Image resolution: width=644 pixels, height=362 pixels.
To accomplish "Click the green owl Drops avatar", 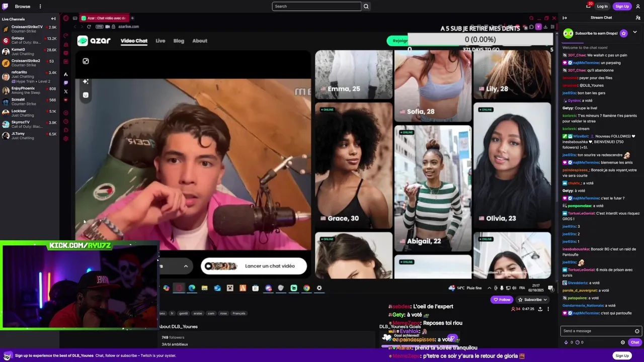I will tap(568, 34).
